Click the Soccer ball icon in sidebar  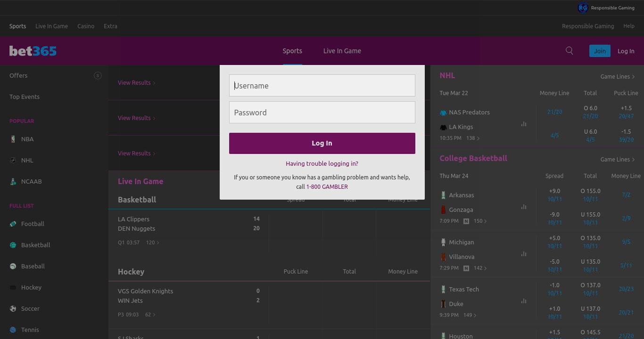click(13, 308)
